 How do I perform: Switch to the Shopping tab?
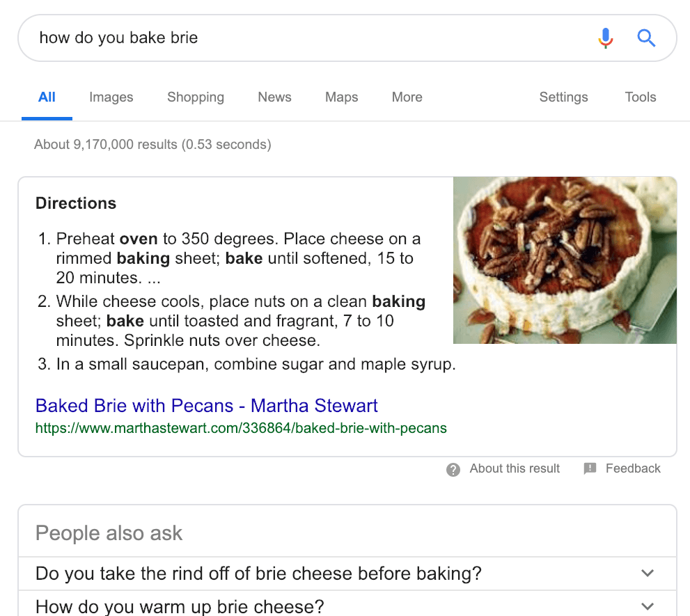click(x=196, y=97)
